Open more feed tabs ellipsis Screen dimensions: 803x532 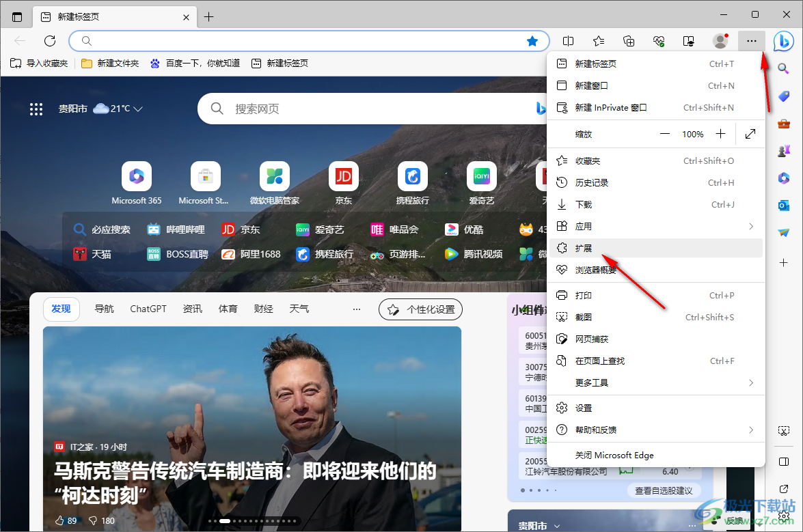pos(357,309)
